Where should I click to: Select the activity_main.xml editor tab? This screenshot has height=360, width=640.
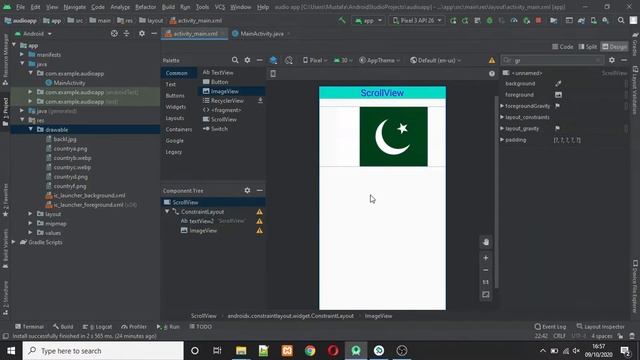[x=194, y=34]
